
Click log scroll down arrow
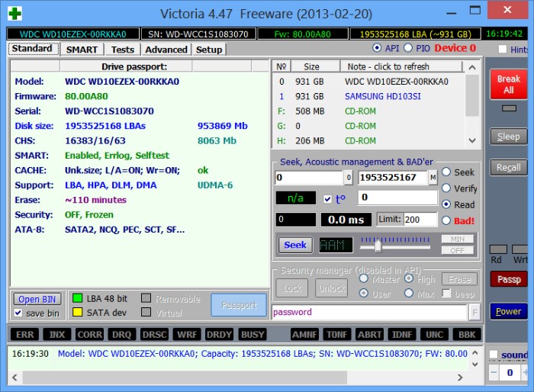pyautogui.click(x=475, y=364)
